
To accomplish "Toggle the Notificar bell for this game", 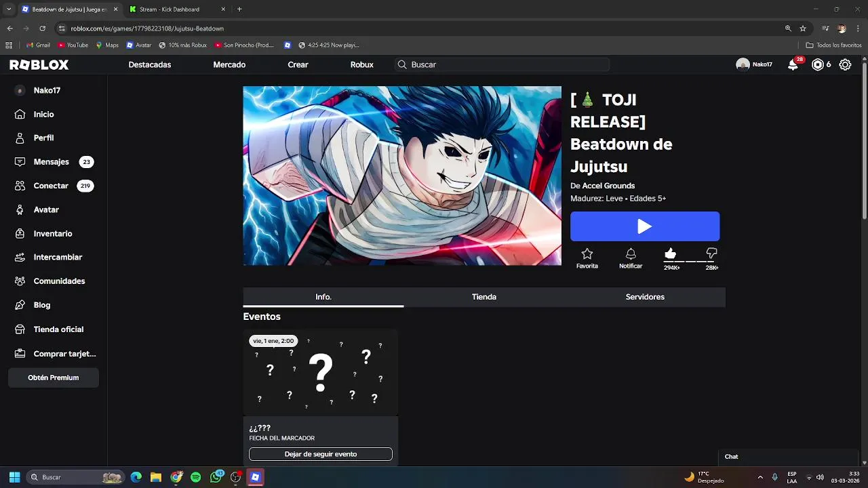I will coord(631,253).
